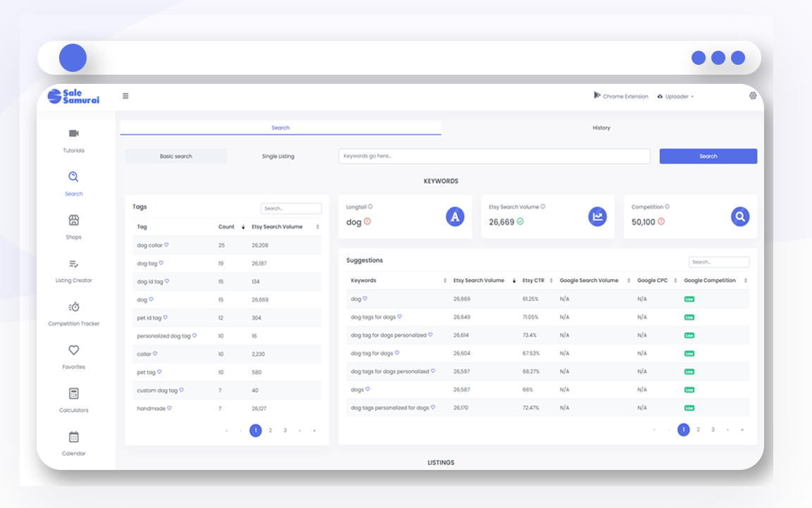Open the Competition Tracker stopwatch icon
The height and width of the screenshot is (508, 812).
pos(73,307)
